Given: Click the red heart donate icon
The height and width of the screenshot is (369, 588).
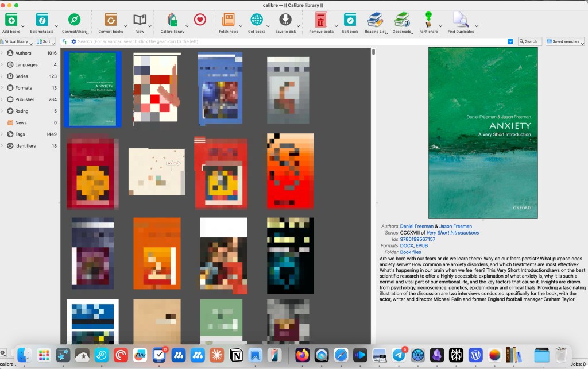Looking at the screenshot, I should [200, 20].
